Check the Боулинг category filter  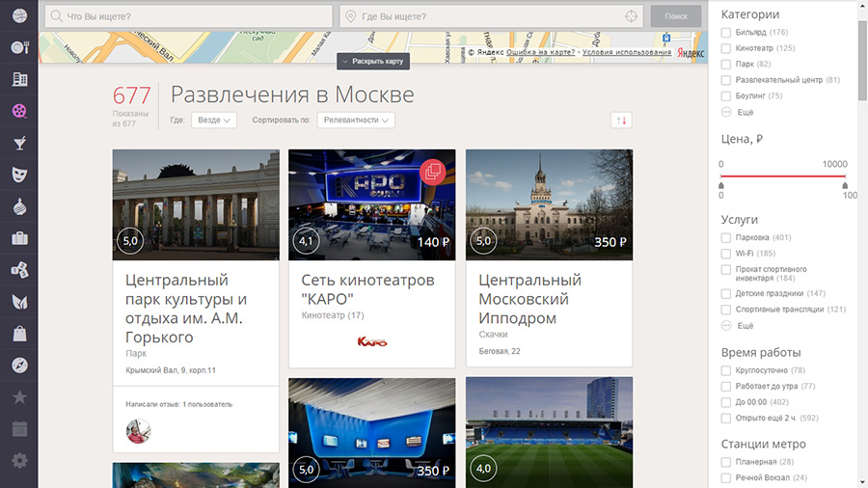pyautogui.click(x=725, y=96)
